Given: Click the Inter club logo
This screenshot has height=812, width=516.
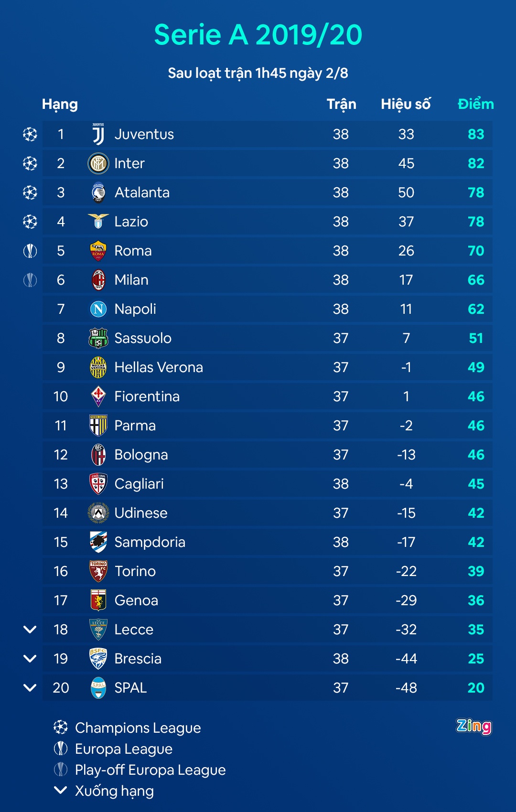Looking at the screenshot, I should (x=98, y=163).
